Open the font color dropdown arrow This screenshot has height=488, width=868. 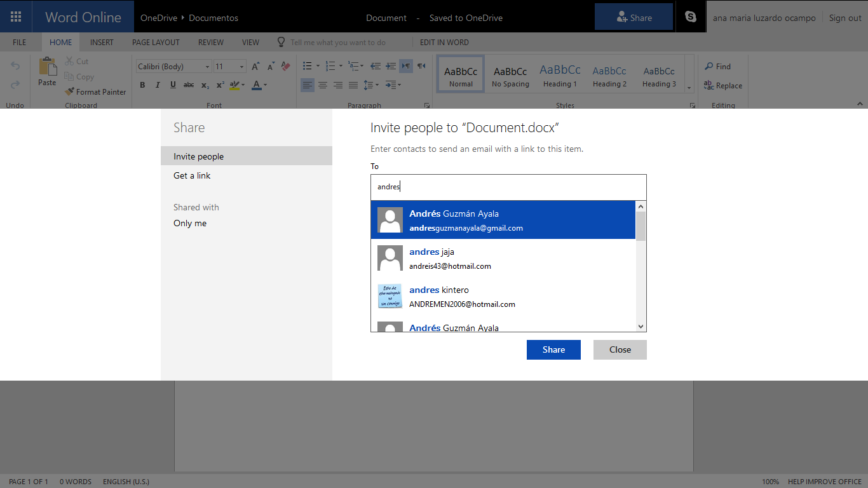(265, 85)
